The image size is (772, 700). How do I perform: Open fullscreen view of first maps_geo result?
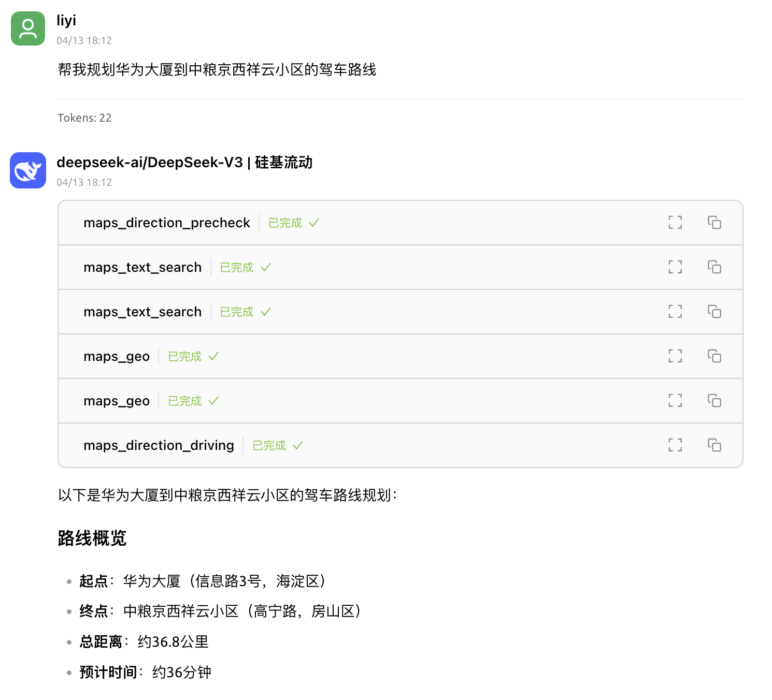pyautogui.click(x=675, y=356)
